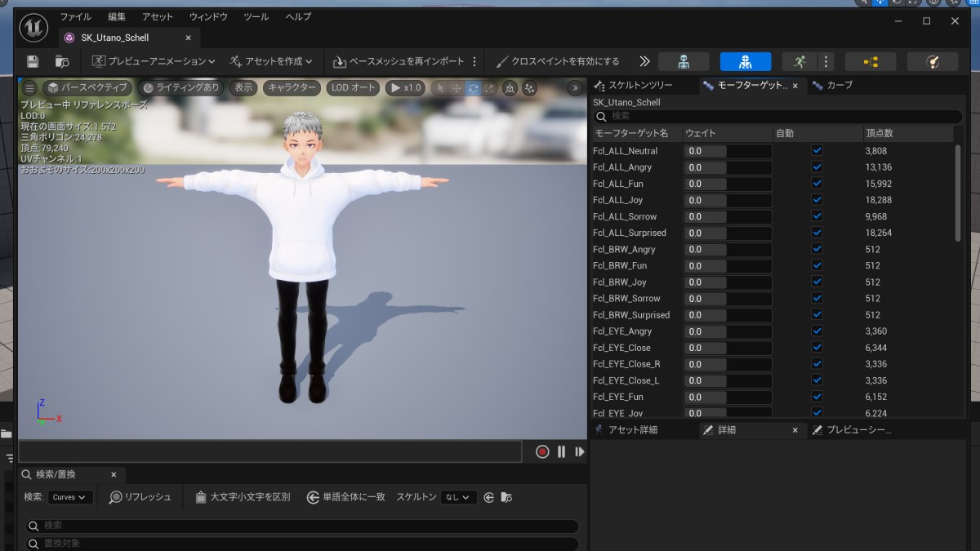
Task: Click the morph target search field
Action: click(x=777, y=117)
